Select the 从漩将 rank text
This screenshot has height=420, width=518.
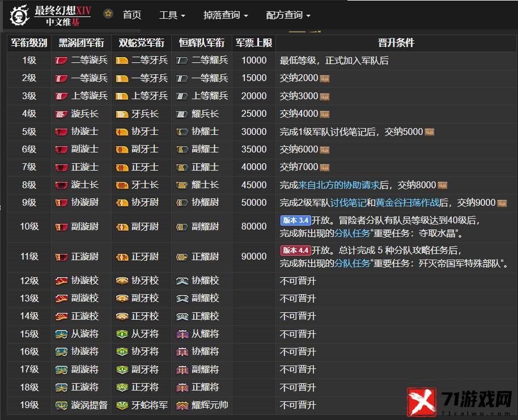click(84, 334)
